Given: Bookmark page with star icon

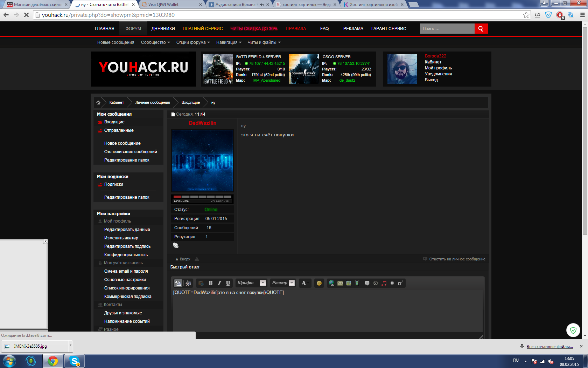Looking at the screenshot, I should tap(526, 15).
